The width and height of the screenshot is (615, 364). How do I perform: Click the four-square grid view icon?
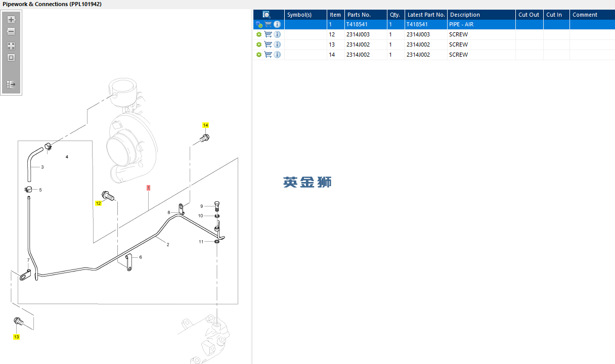coord(11,45)
